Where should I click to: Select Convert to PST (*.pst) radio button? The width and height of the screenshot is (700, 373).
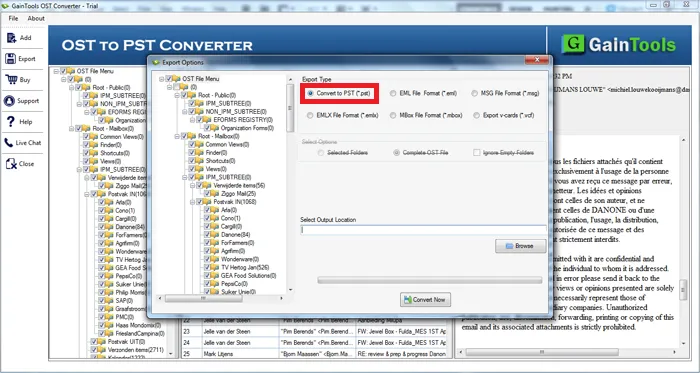tap(310, 94)
